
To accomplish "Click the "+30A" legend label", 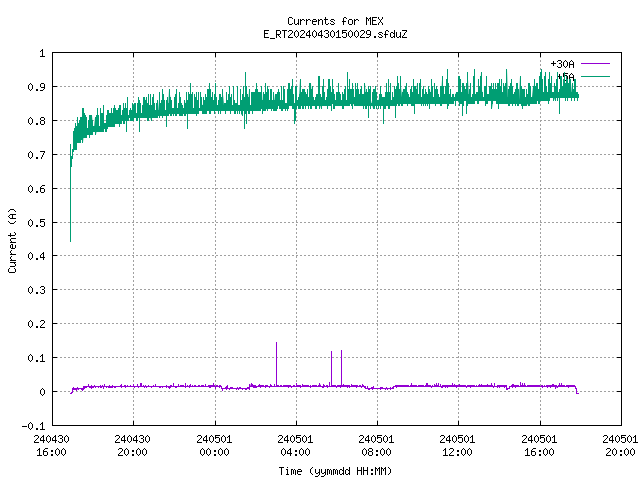I will [562, 64].
